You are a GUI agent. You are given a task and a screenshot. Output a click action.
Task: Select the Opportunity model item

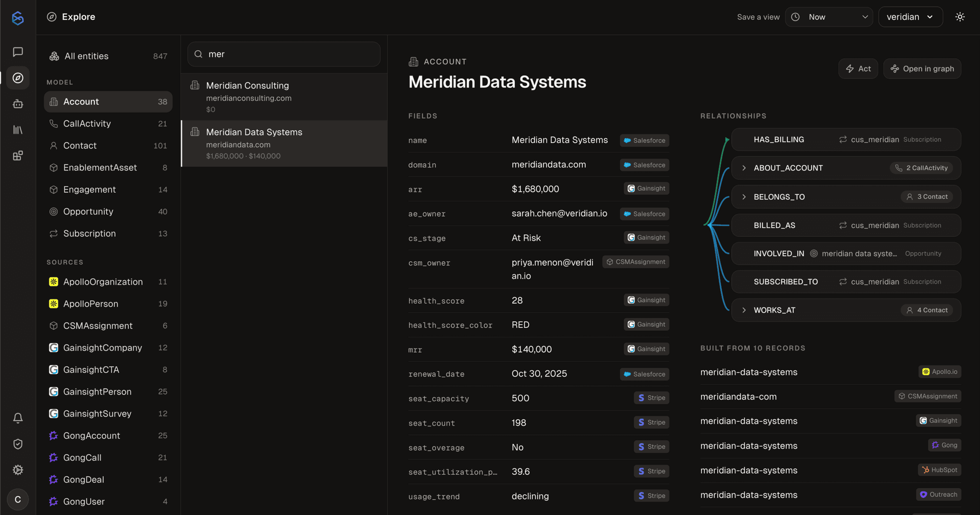point(108,212)
